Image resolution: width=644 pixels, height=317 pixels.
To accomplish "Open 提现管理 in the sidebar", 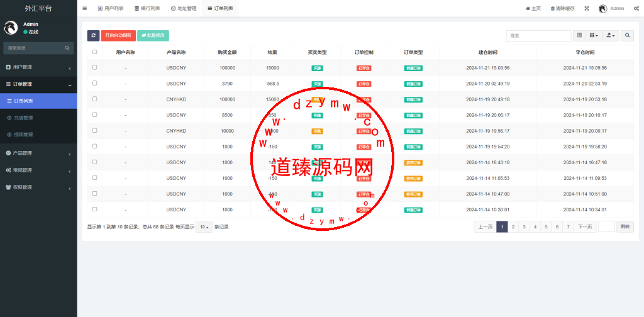I will click(x=38, y=135).
